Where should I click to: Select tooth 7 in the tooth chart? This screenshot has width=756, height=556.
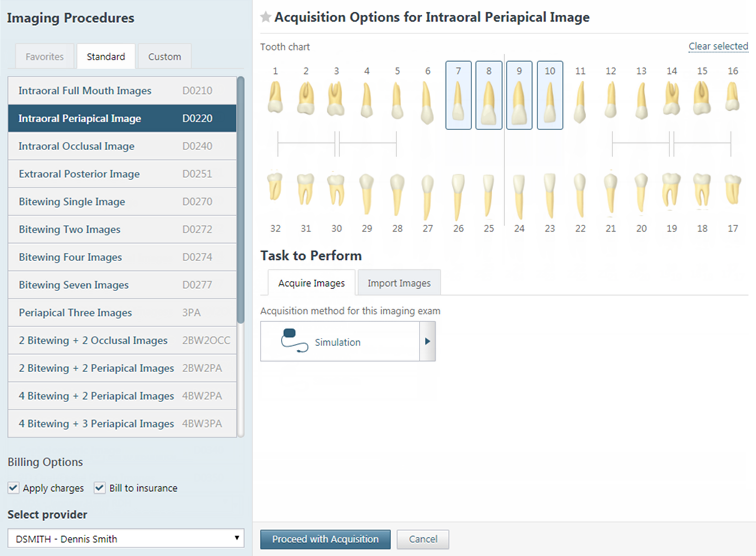[458, 97]
